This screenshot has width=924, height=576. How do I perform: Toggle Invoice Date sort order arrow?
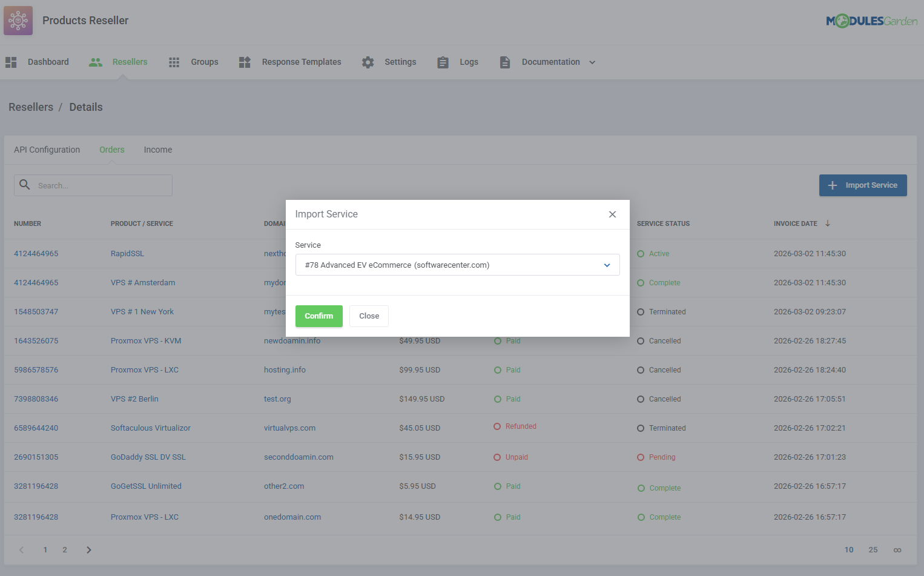tap(828, 223)
